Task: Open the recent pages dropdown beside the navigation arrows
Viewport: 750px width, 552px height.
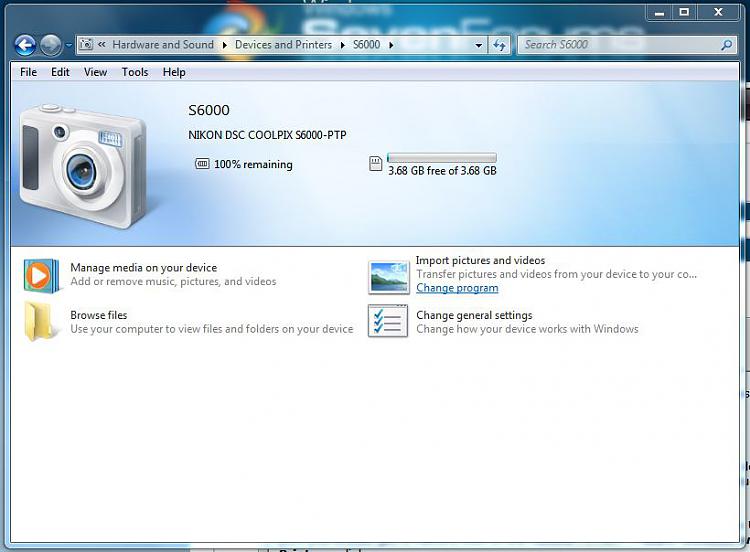Action: click(68, 45)
